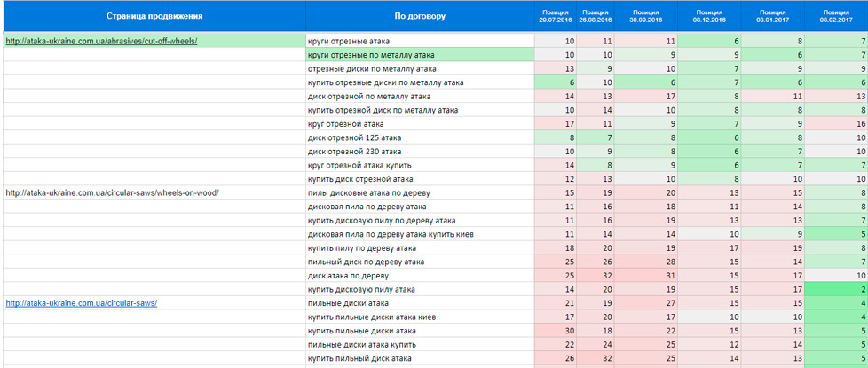Select the 'Позиция 29.07.2016' column header
This screenshot has width=868, height=368.
pos(556,16)
